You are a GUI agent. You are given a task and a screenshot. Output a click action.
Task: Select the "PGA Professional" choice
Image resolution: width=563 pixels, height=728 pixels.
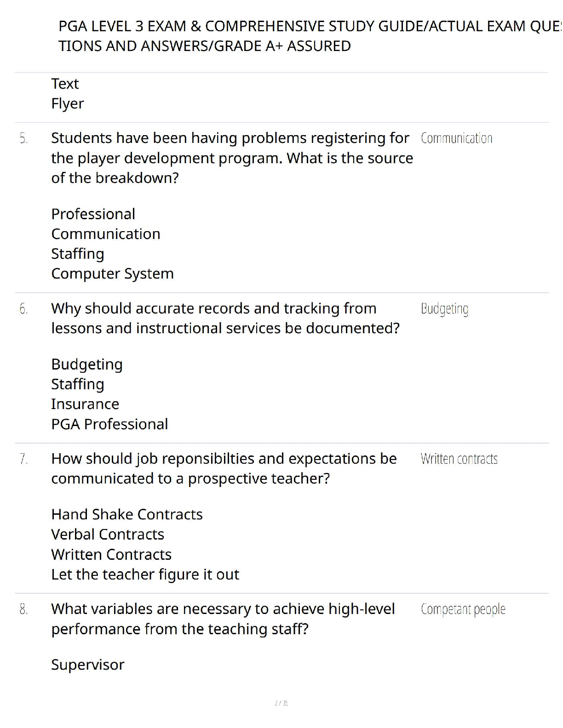[109, 424]
